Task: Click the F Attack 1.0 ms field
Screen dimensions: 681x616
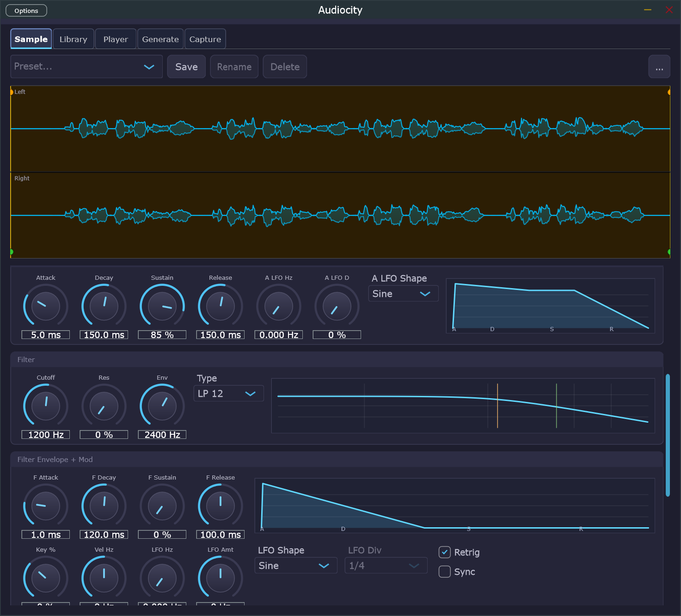Action: point(46,535)
